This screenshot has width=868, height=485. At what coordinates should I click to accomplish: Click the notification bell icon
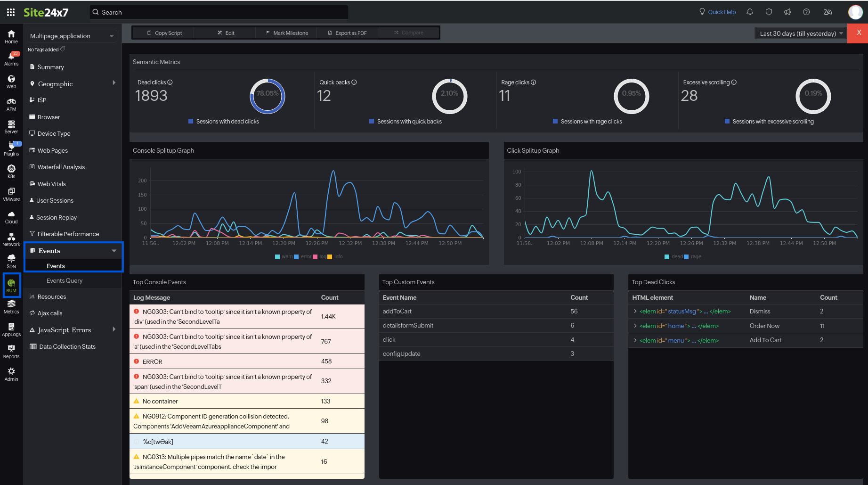750,12
